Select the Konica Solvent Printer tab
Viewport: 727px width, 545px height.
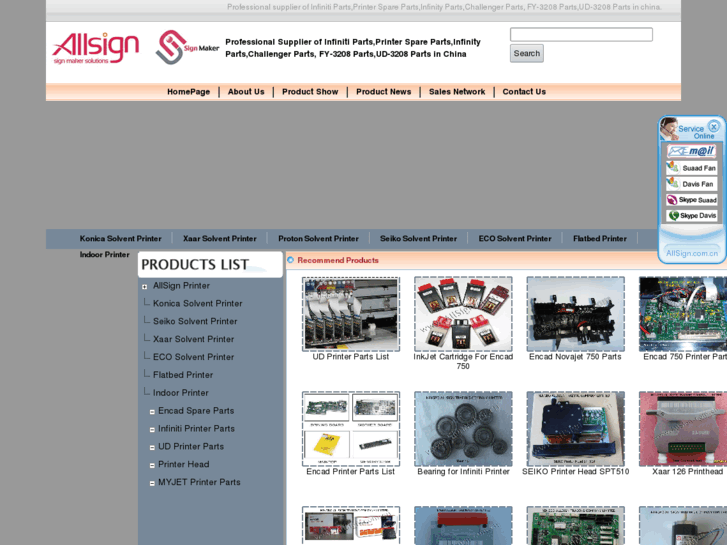pyautogui.click(x=120, y=239)
